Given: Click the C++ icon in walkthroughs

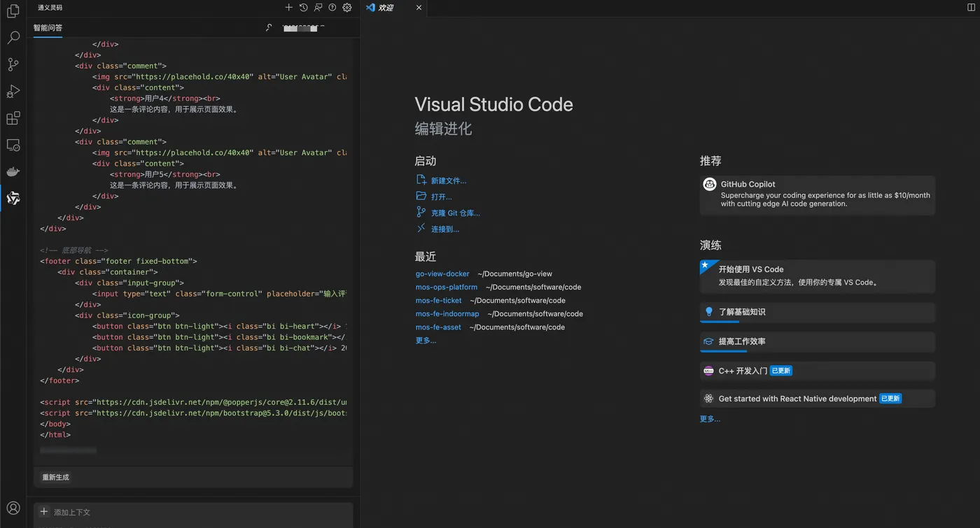Looking at the screenshot, I should (709, 371).
